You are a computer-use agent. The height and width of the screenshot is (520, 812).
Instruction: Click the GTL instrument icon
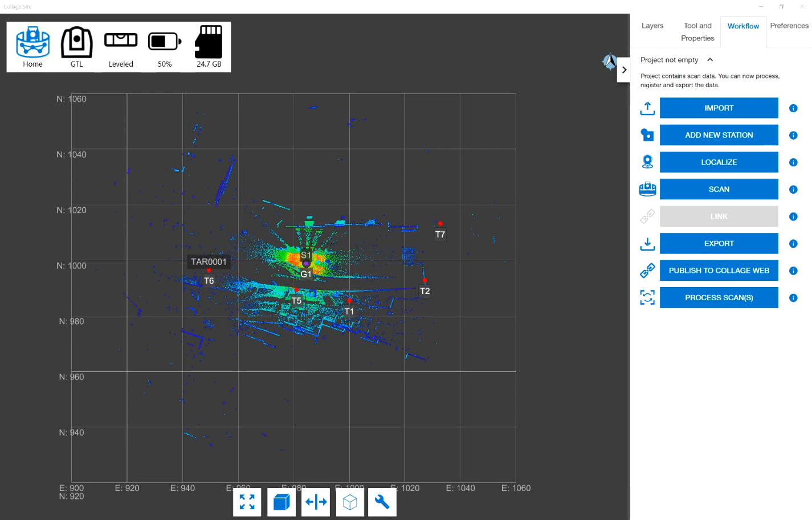77,43
